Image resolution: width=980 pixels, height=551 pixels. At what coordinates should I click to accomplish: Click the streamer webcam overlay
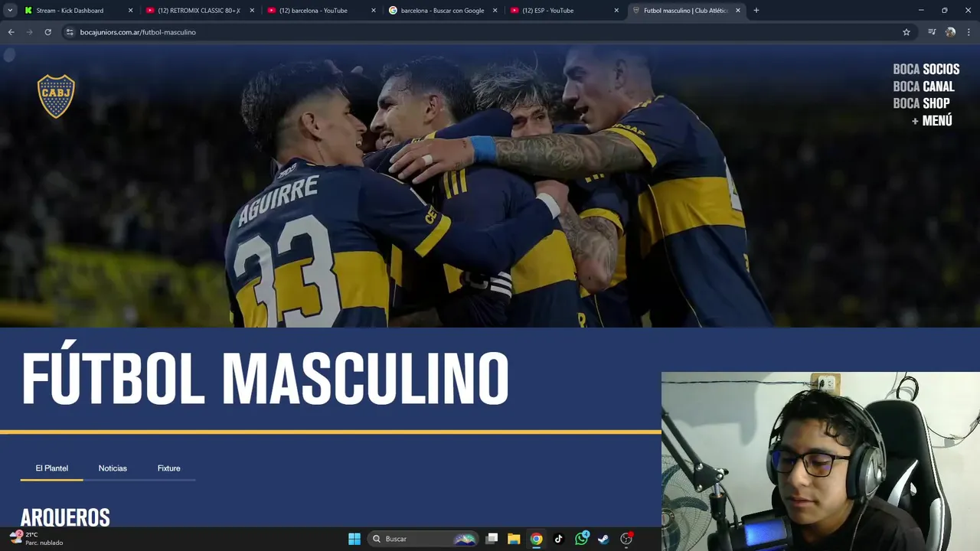point(821,461)
